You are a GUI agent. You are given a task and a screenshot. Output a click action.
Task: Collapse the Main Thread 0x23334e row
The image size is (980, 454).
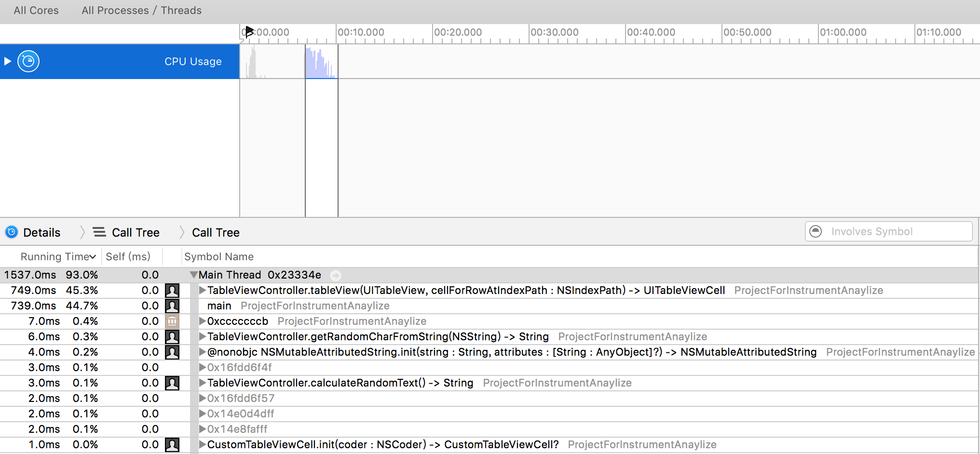(x=194, y=275)
